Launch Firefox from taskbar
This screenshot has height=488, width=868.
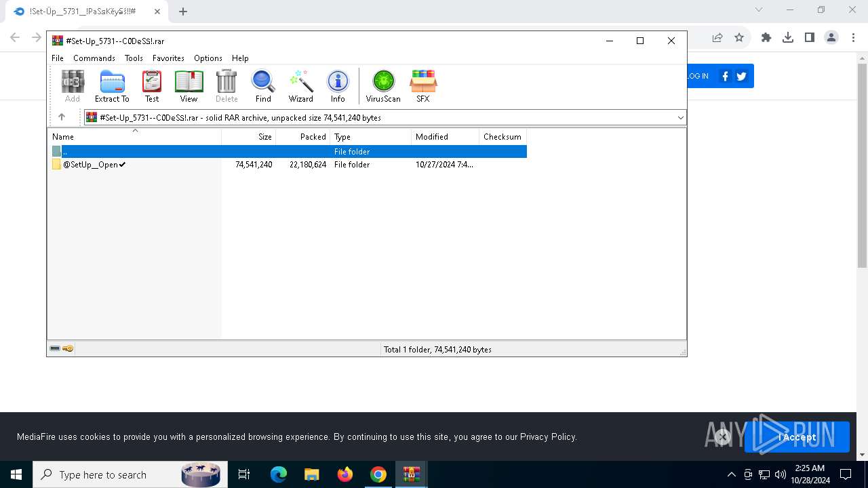pyautogui.click(x=345, y=474)
